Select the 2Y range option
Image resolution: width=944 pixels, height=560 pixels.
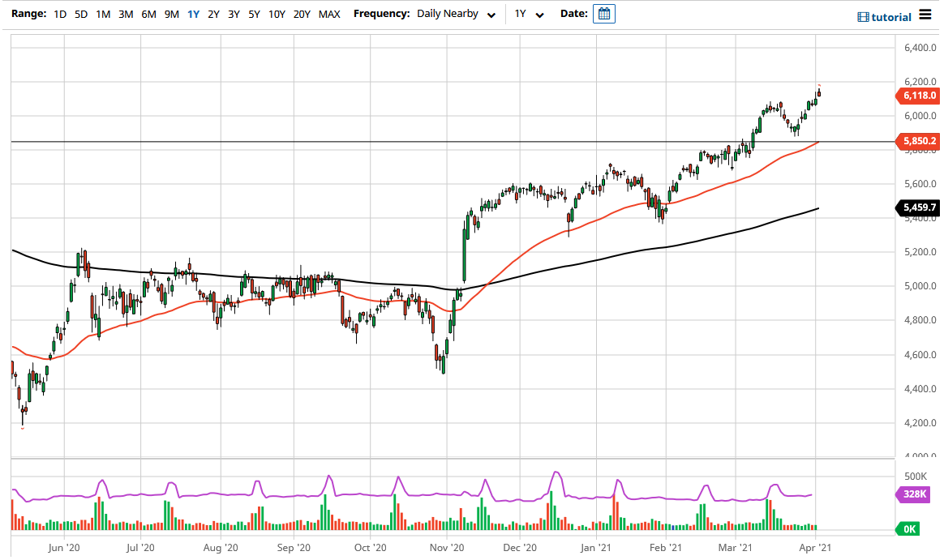coord(212,14)
